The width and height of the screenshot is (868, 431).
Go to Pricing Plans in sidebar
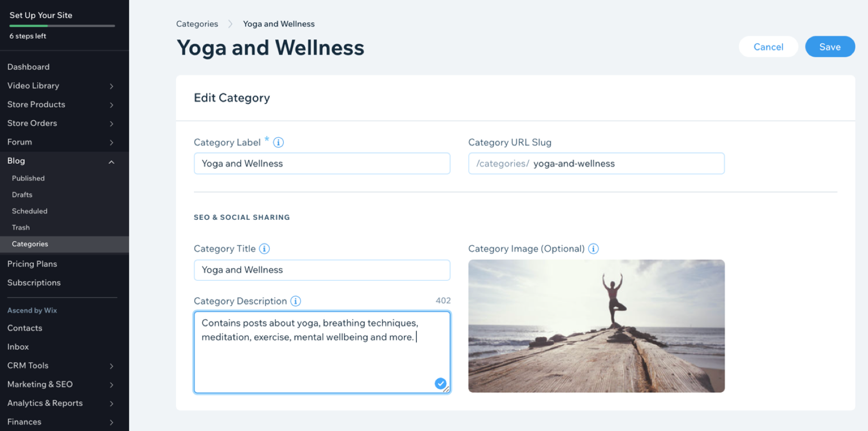click(x=32, y=264)
